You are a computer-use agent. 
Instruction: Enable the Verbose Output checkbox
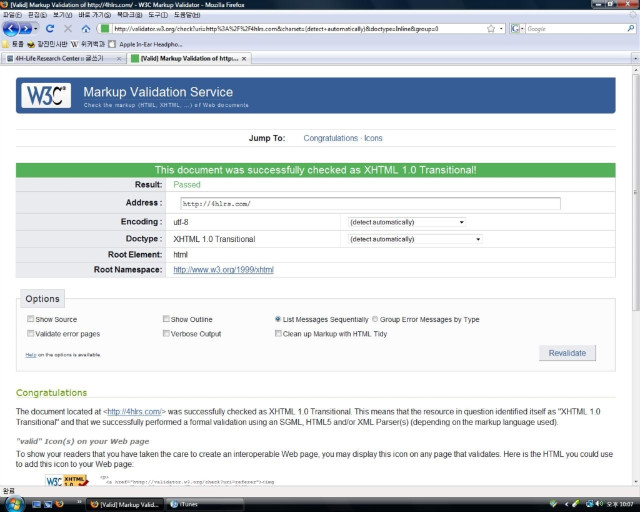tap(166, 333)
